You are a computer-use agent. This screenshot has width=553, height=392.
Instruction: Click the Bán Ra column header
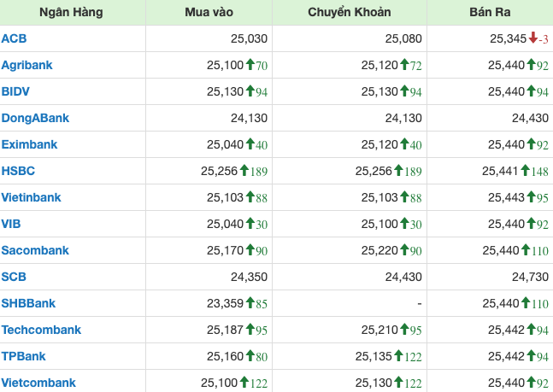point(490,13)
